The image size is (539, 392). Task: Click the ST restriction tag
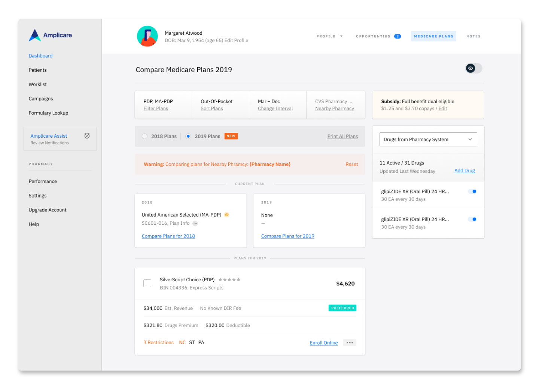click(192, 343)
